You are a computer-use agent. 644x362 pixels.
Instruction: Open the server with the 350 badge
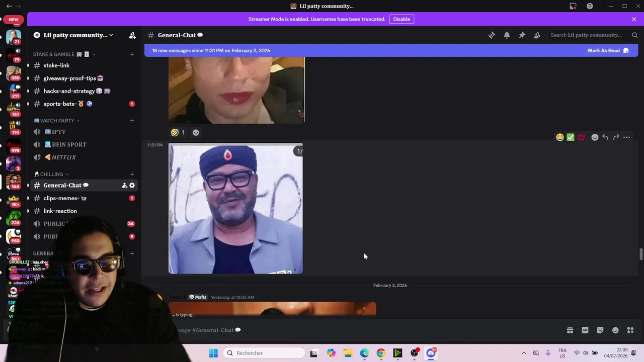[x=14, y=73]
